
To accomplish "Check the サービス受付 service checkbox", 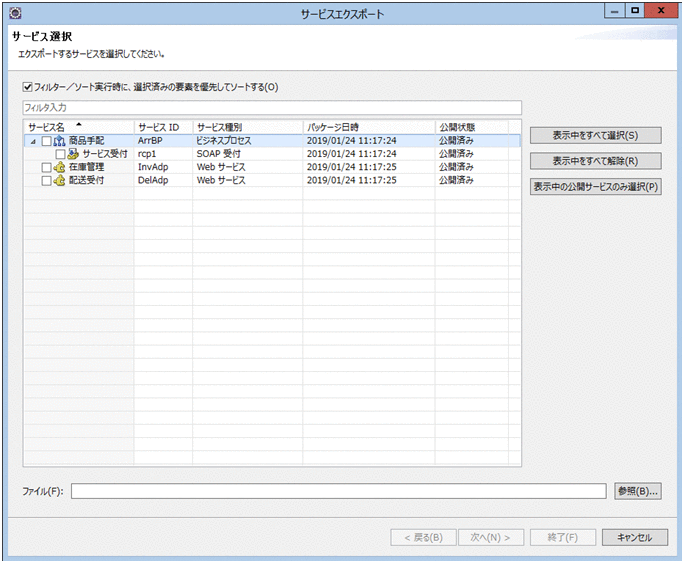I will pos(60,154).
